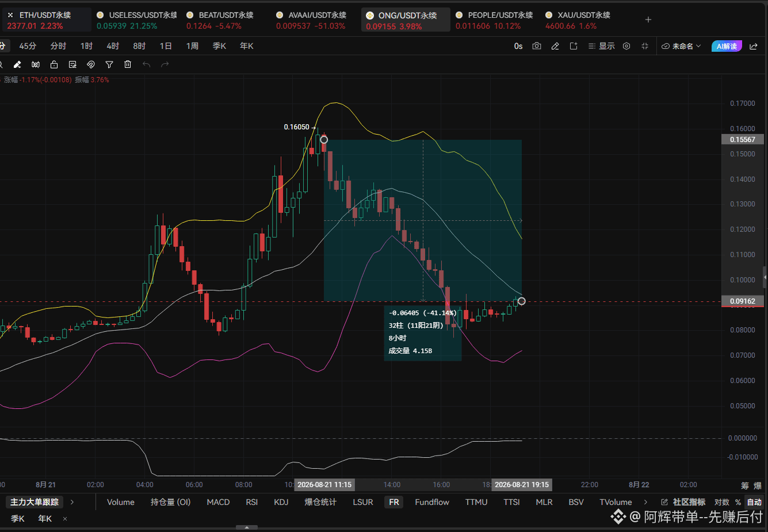Switch to USELESS/USDT永续 tab
The width and height of the screenshot is (768, 532).
pyautogui.click(x=137, y=20)
